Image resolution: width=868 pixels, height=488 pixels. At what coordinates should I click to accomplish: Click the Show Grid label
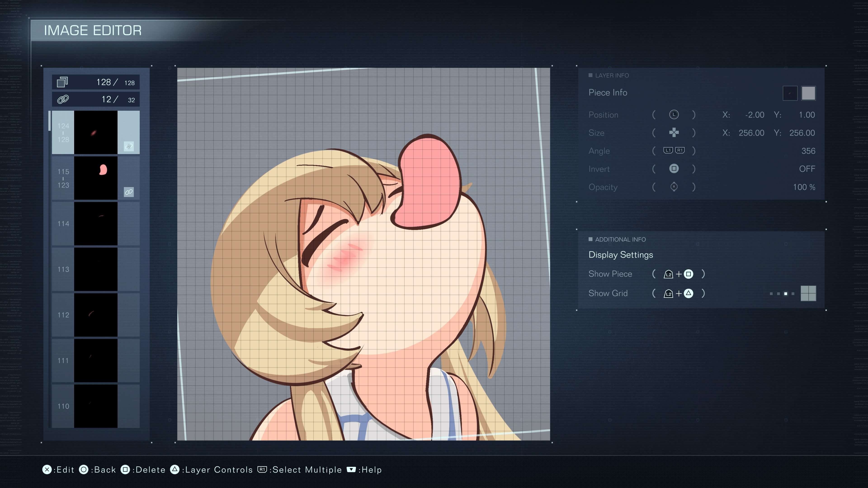(608, 293)
